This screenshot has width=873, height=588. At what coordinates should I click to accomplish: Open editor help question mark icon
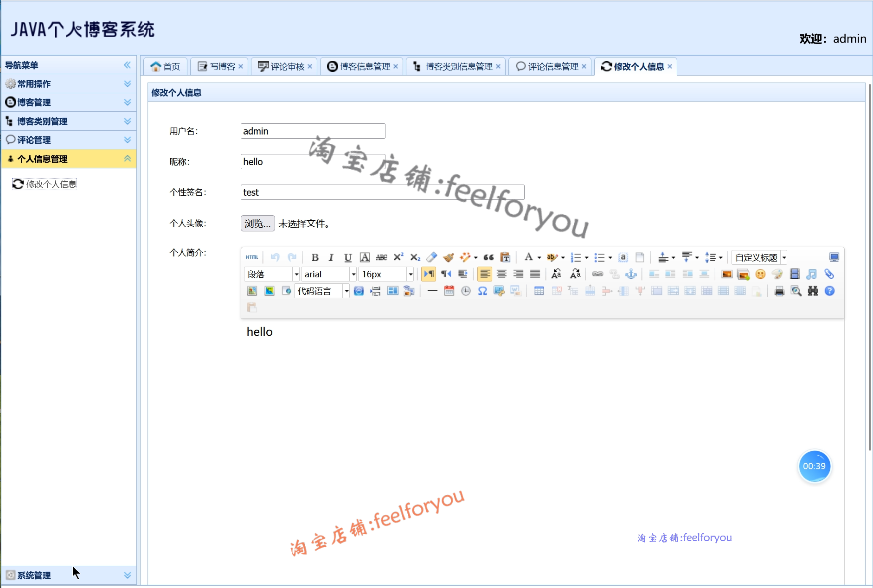[x=830, y=291]
